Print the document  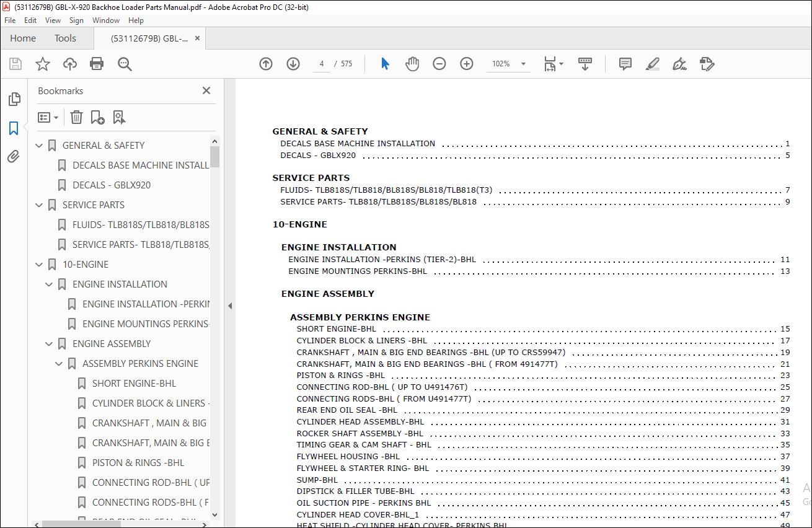point(97,64)
